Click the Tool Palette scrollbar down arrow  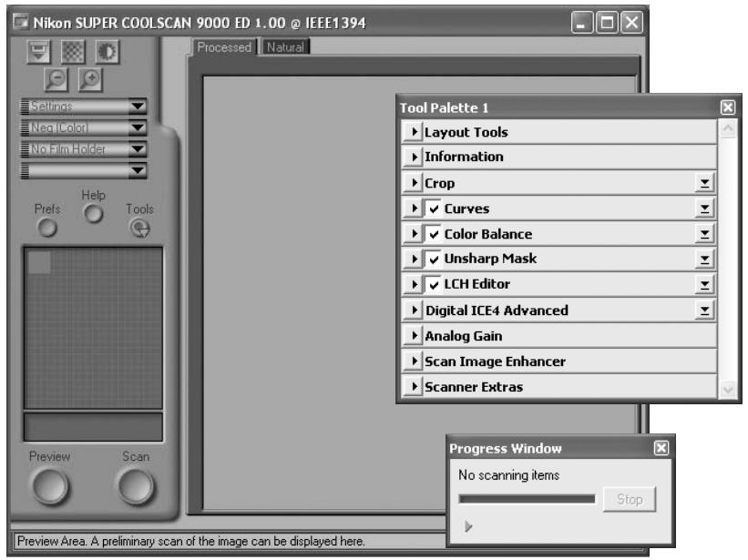728,389
